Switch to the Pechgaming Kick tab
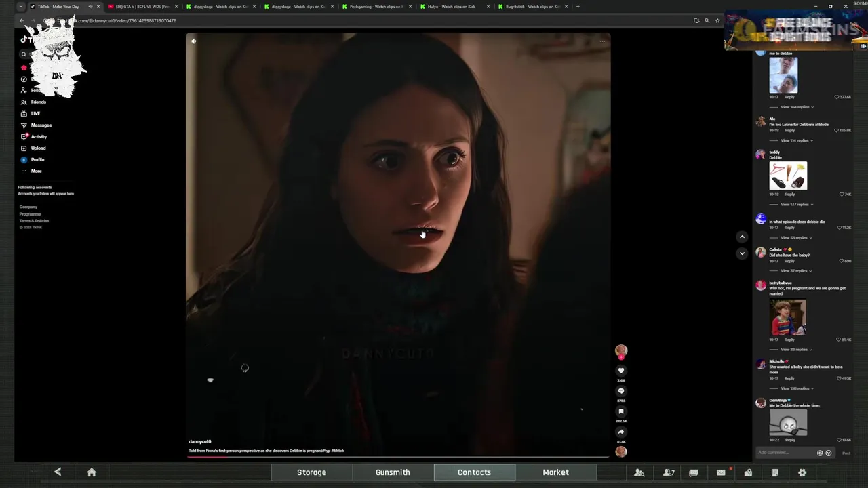Screen dimensions: 868x488 [376, 7]
